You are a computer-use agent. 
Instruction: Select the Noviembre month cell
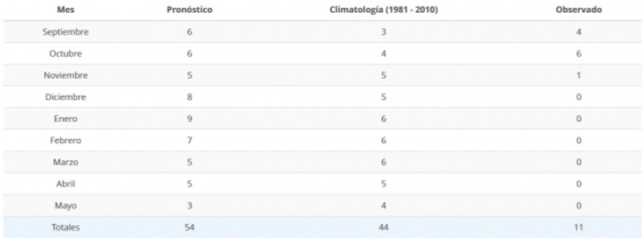(x=65, y=75)
